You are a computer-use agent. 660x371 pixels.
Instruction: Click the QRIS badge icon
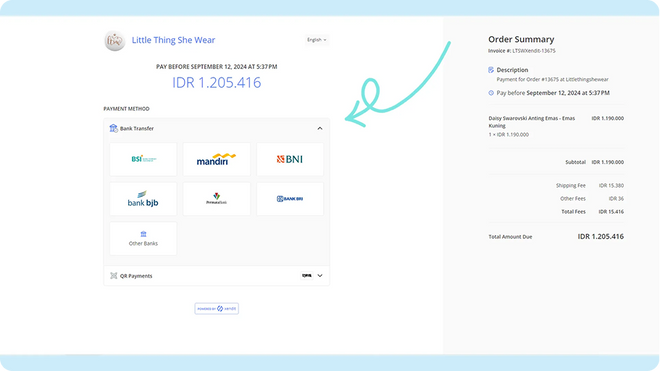point(307,275)
